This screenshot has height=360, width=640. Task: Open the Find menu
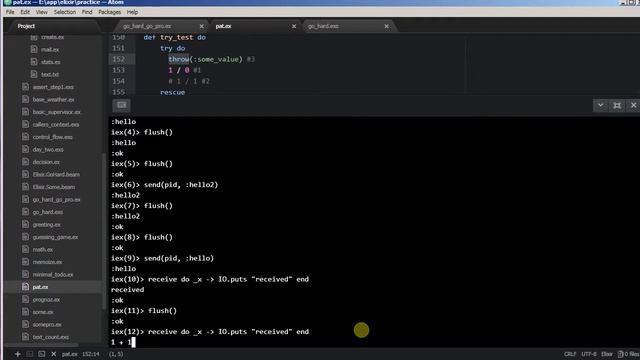click(x=87, y=12)
